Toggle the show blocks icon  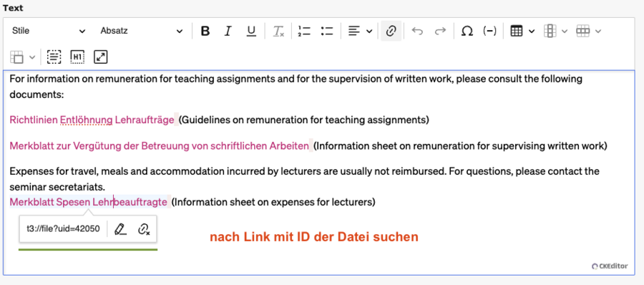tap(54, 57)
